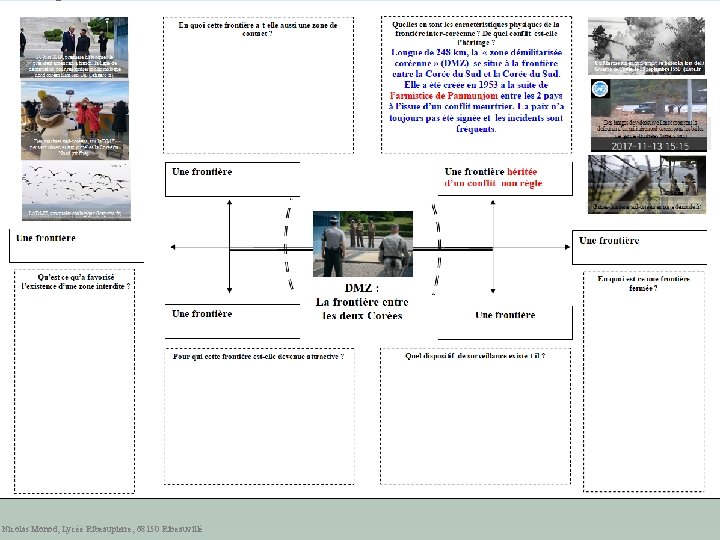Click the '2017-11-13 15:15' timestamp
The image size is (720, 540).
coord(649,146)
